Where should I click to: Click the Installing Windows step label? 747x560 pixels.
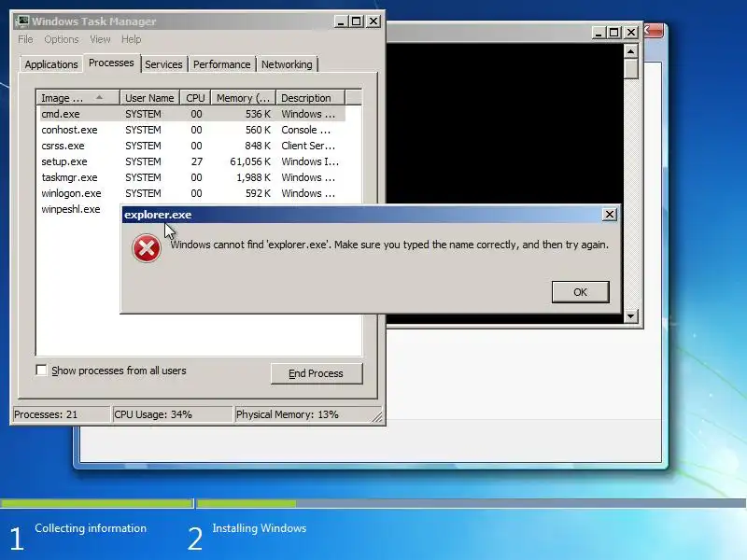click(260, 528)
